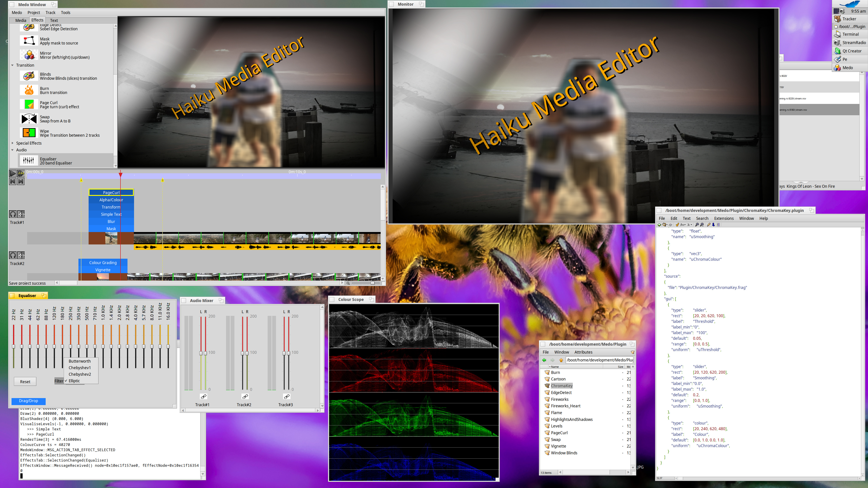The image size is (868, 488).
Task: Switch to Tracker in the Deskbar
Action: [x=850, y=19]
